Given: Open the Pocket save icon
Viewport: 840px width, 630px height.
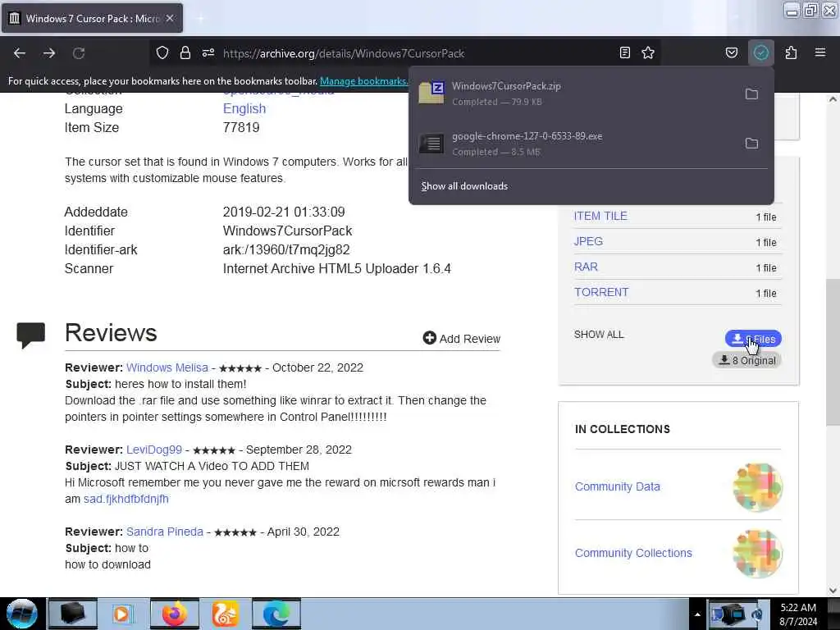Looking at the screenshot, I should point(732,52).
